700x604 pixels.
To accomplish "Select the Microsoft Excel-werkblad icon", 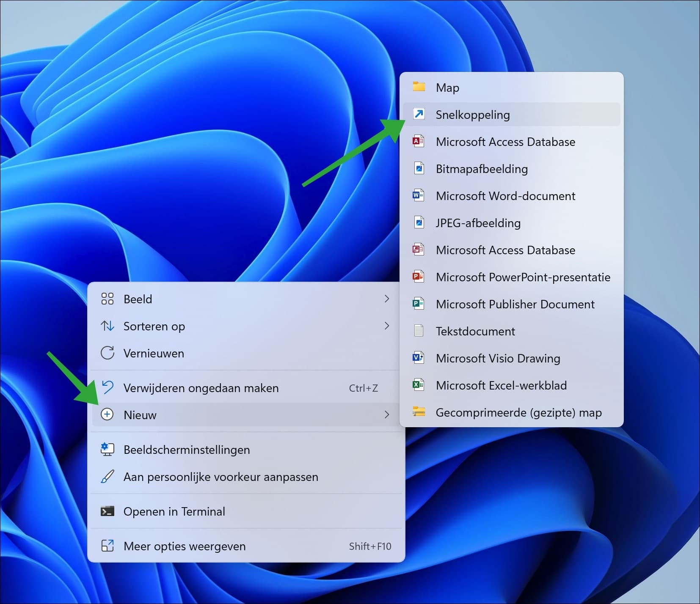I will 419,385.
